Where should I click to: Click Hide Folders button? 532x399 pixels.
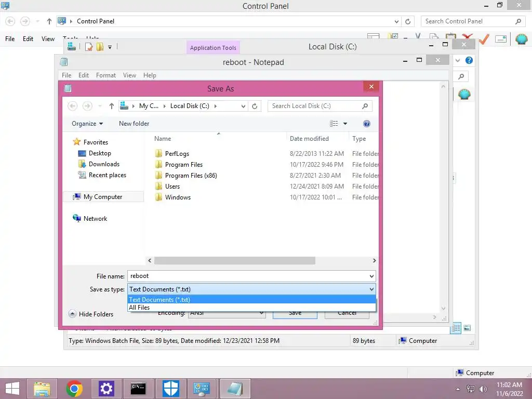coord(91,314)
